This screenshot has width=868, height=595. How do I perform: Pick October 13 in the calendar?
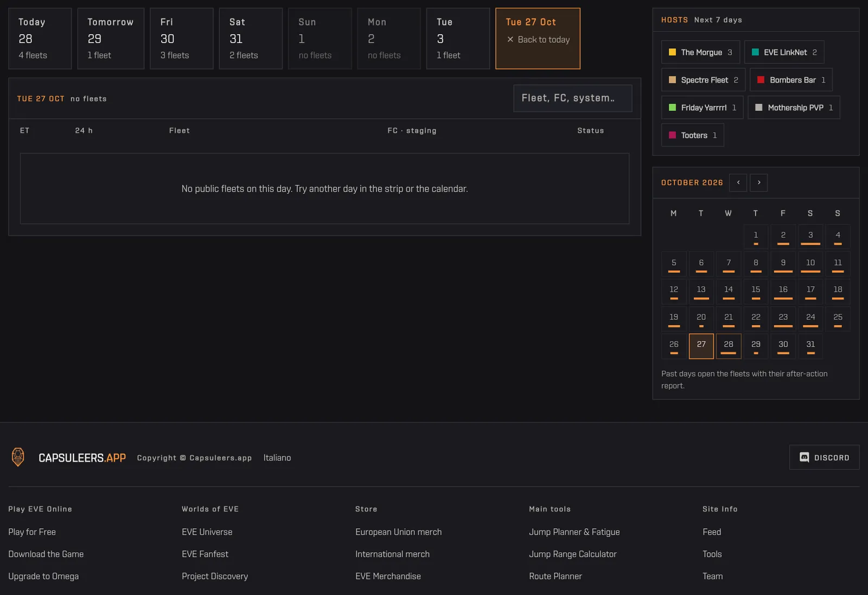pos(701,292)
